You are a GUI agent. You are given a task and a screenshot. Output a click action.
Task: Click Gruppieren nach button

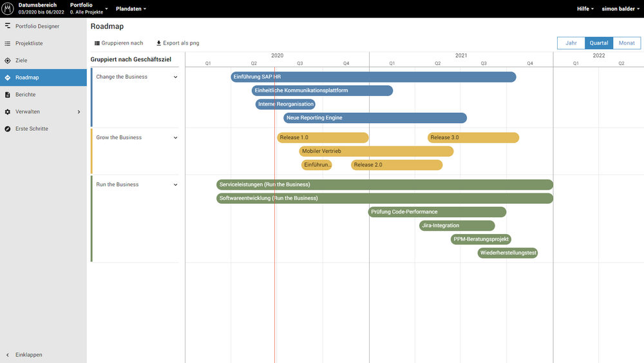119,43
